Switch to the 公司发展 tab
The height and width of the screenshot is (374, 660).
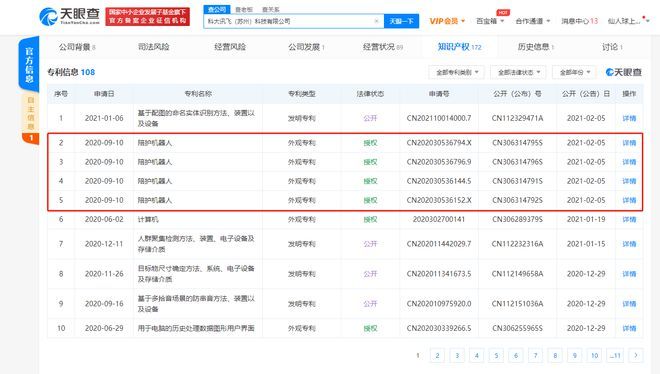click(x=306, y=47)
